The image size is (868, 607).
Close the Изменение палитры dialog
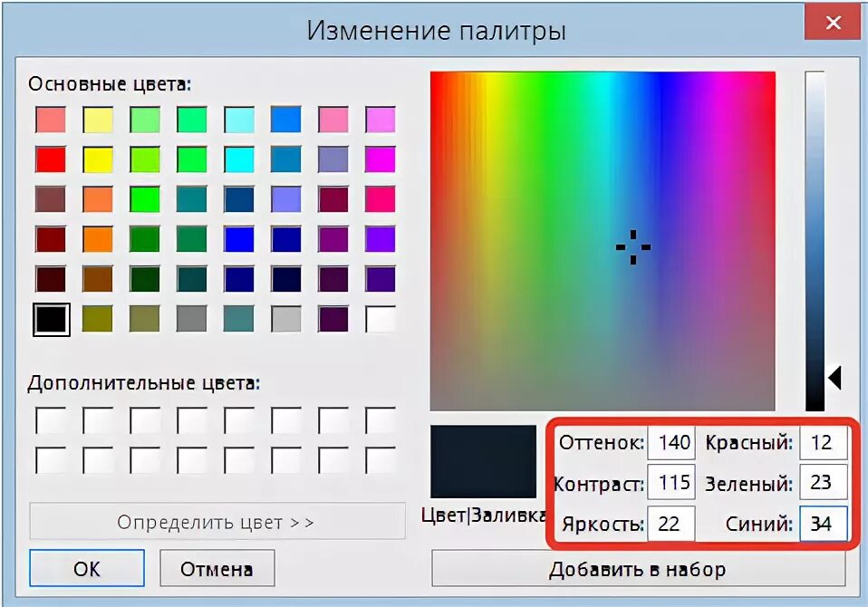[834, 22]
